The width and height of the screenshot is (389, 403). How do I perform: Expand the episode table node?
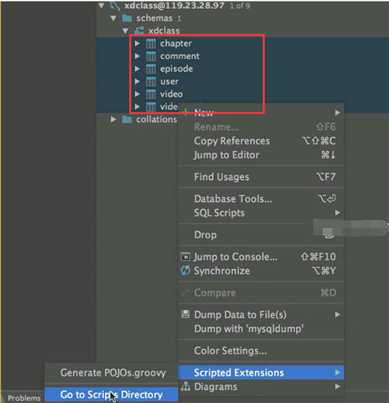pyautogui.click(x=137, y=69)
